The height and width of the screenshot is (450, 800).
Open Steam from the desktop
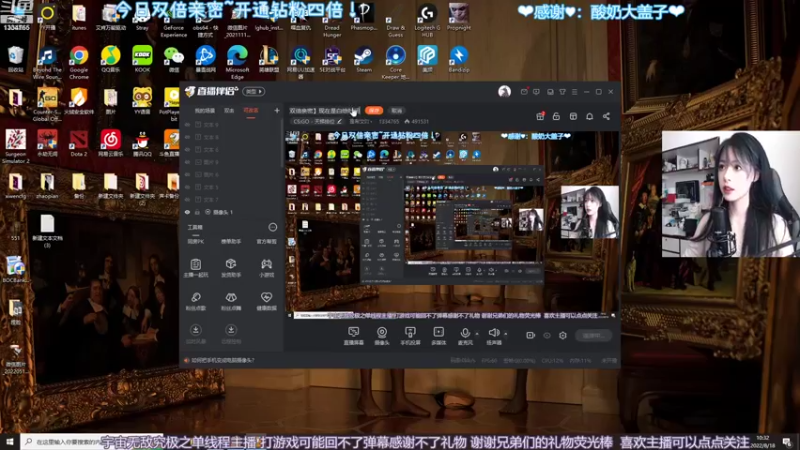point(364,59)
